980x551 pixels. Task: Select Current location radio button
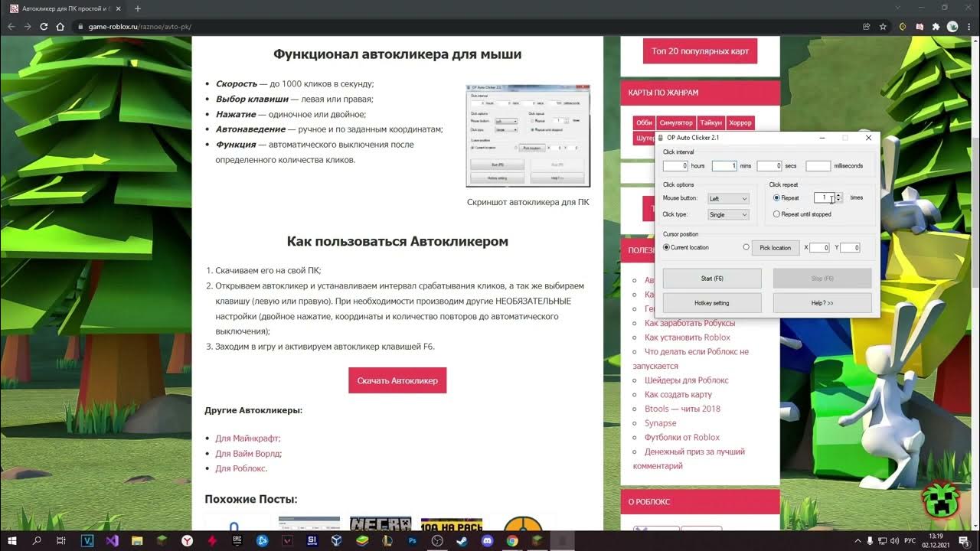pyautogui.click(x=666, y=247)
